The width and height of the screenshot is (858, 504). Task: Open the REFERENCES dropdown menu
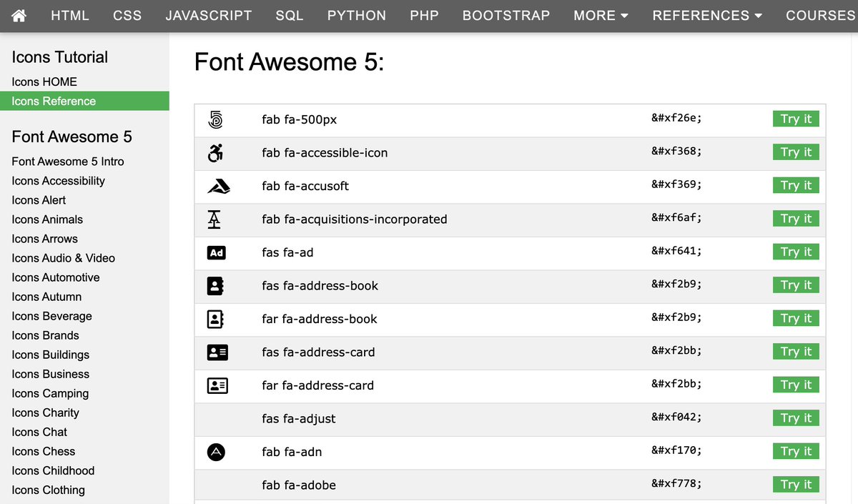pos(707,15)
